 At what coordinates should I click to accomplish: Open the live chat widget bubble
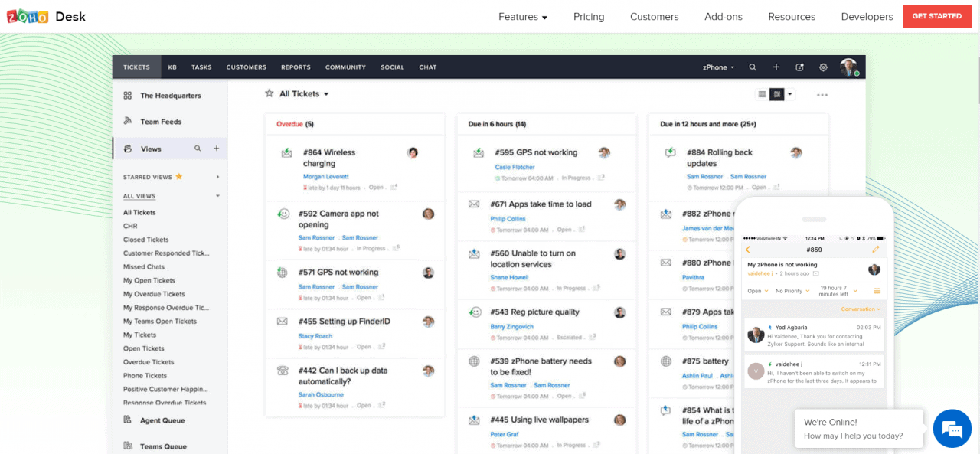coord(952,429)
